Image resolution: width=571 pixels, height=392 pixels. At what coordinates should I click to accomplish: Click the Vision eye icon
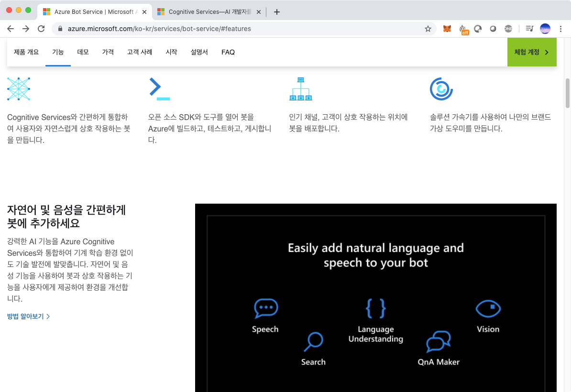coord(488,308)
